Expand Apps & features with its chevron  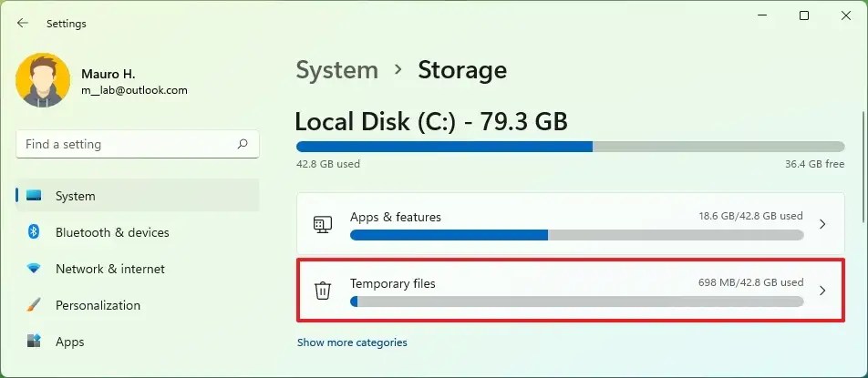(x=821, y=224)
